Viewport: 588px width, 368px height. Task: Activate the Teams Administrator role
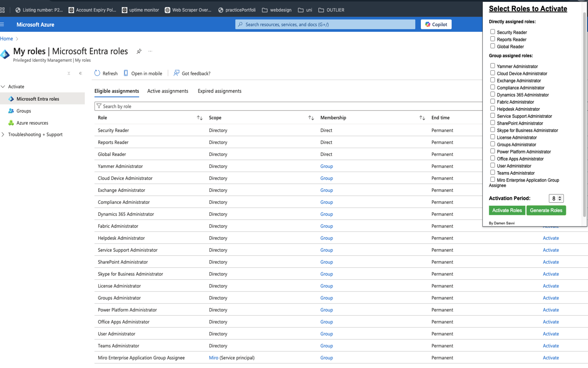tap(551, 345)
